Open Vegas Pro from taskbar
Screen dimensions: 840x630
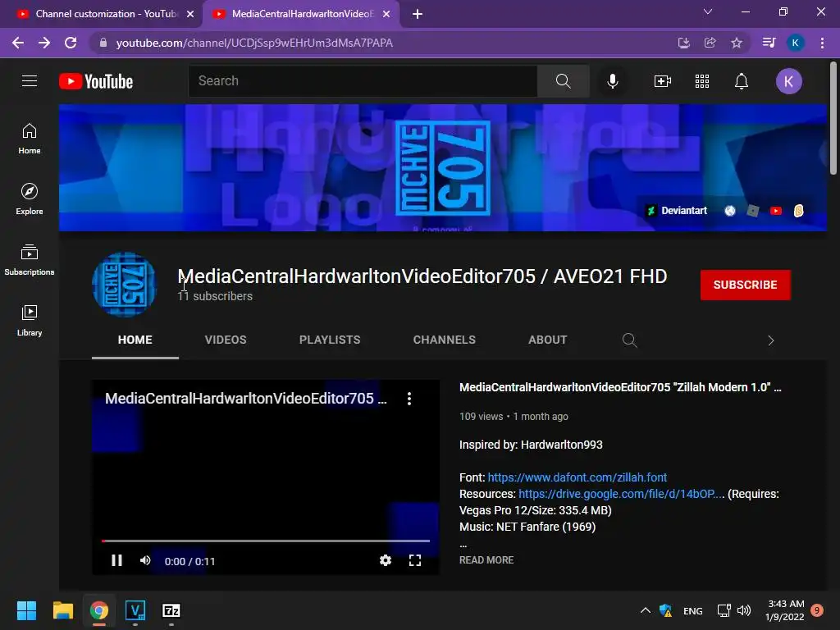135,610
